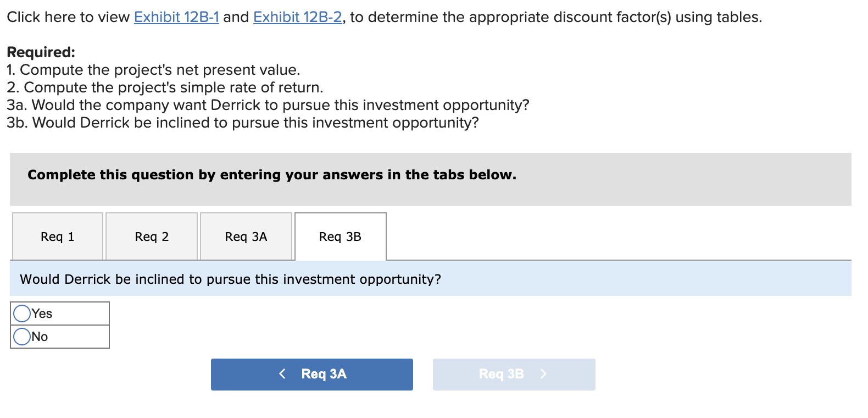Switch to the Req 1 tab
Viewport: 868px width, 418px height.
[x=57, y=237]
